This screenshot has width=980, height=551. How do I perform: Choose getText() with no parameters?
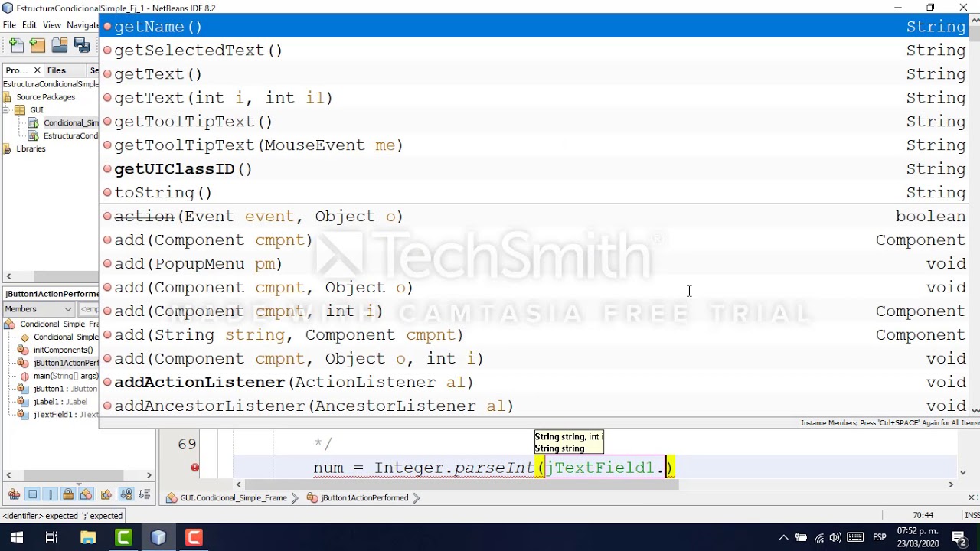pyautogui.click(x=534, y=74)
